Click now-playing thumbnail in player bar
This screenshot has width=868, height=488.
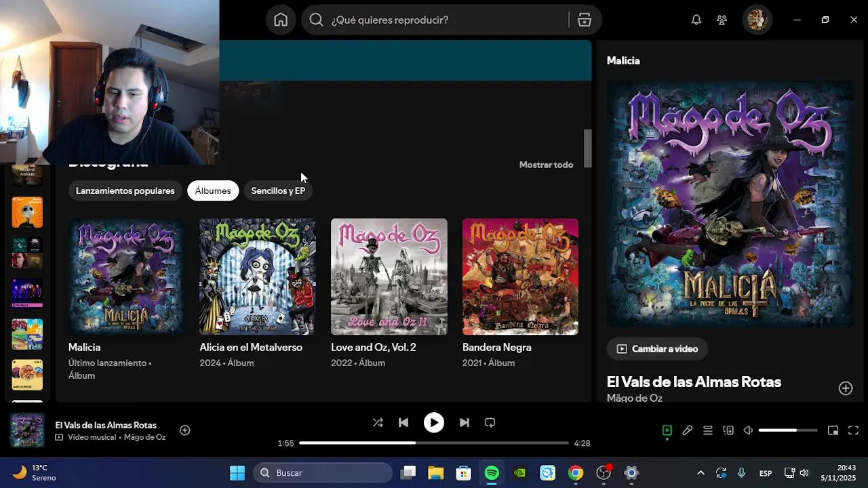click(27, 430)
